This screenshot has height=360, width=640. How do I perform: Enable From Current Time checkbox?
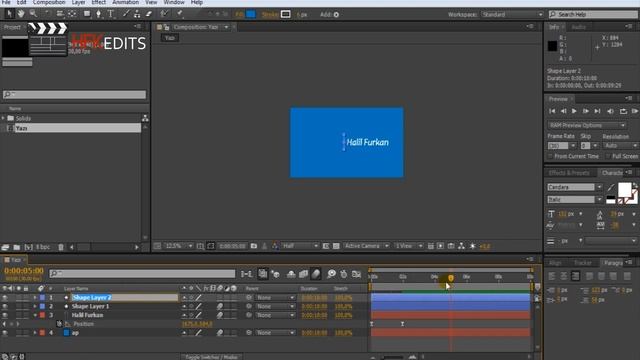[x=550, y=156]
